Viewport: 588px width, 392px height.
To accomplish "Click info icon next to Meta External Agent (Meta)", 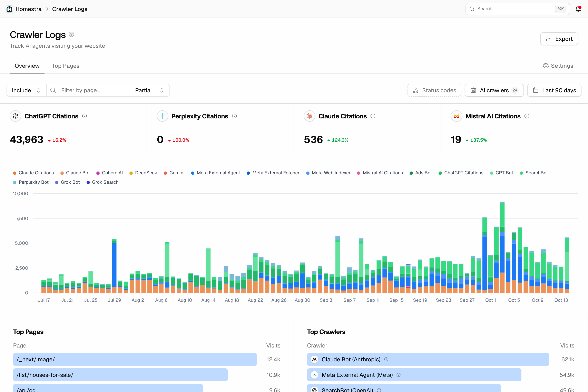I will click(399, 375).
